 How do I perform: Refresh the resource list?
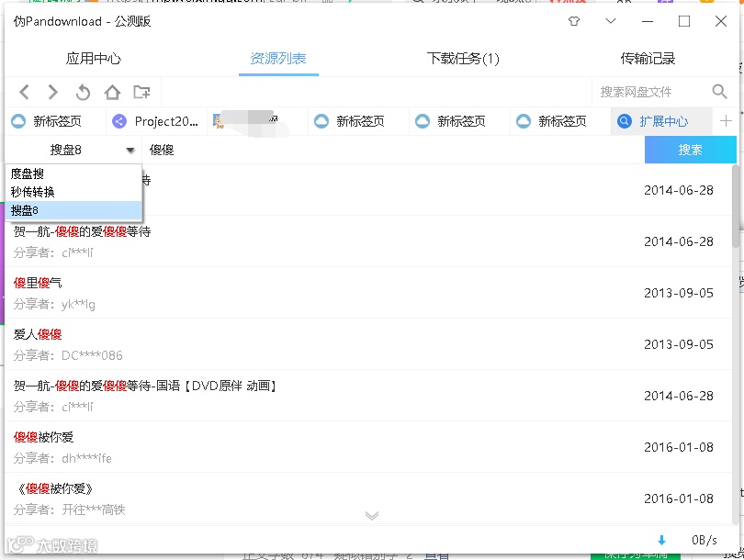coord(83,92)
